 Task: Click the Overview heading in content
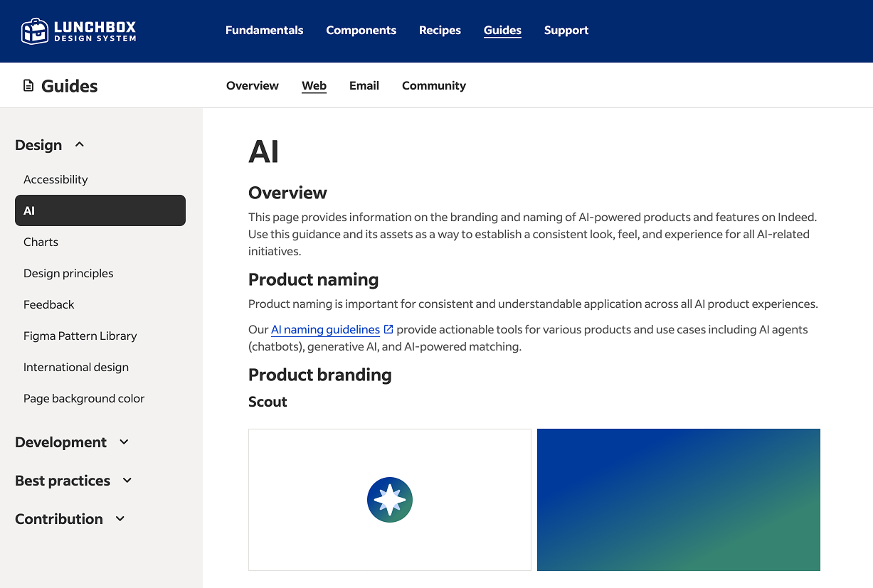click(x=287, y=193)
